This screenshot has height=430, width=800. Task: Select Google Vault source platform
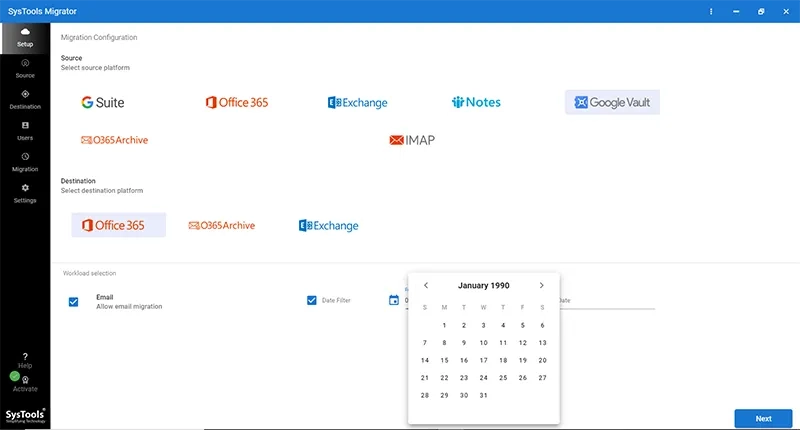tap(612, 102)
